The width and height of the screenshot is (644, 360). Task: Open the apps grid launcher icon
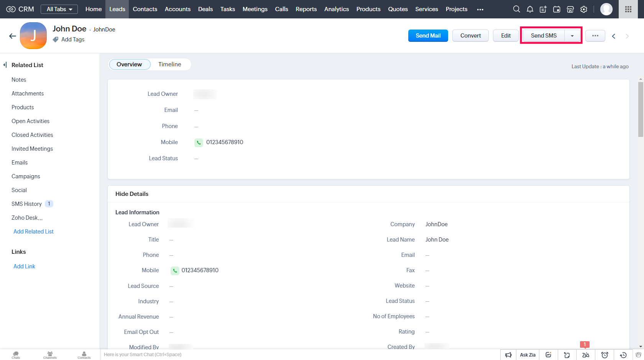[x=628, y=9]
